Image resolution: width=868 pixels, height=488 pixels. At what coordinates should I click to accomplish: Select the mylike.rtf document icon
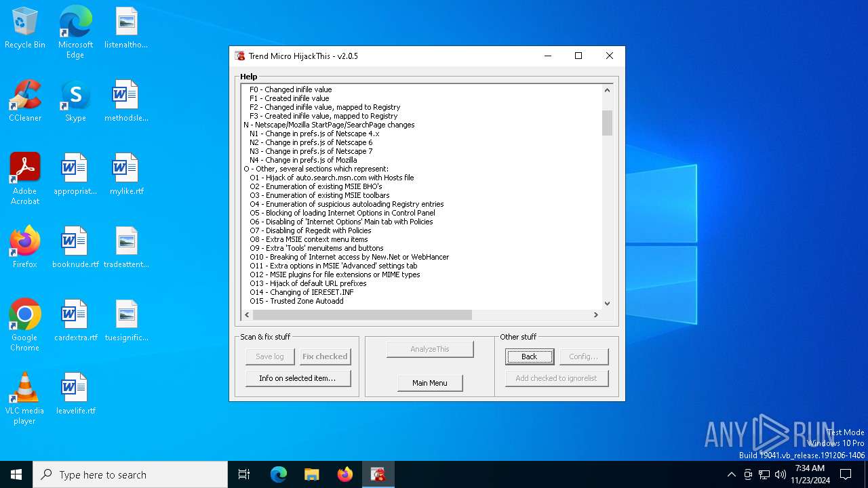click(126, 175)
